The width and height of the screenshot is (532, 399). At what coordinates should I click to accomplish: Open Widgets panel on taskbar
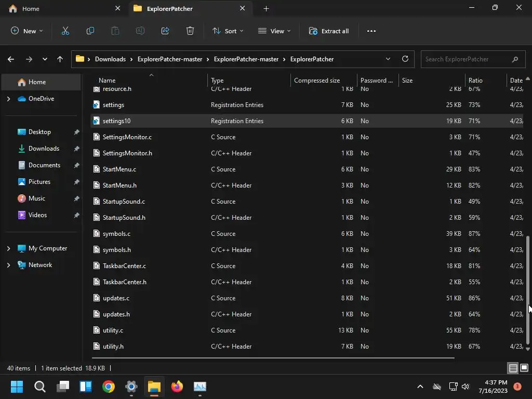(86, 387)
